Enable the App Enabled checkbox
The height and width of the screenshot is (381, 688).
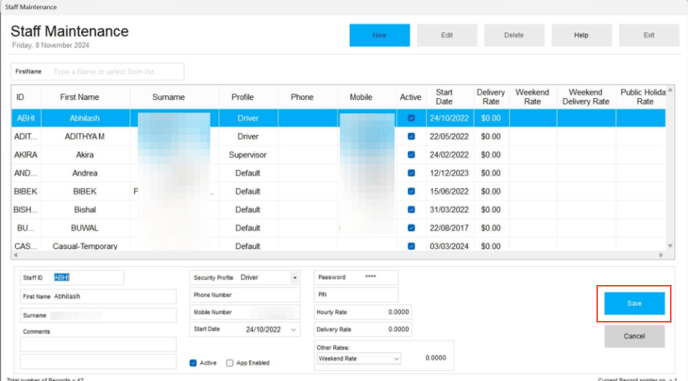(229, 363)
